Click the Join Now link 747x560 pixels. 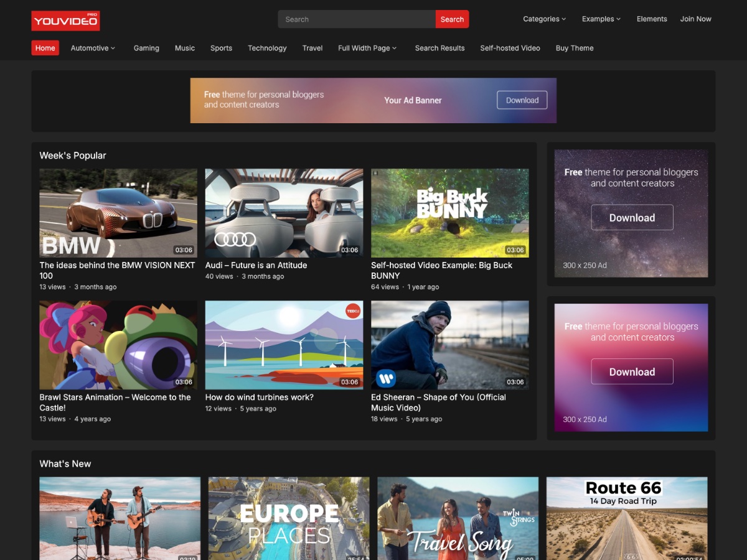click(x=695, y=19)
